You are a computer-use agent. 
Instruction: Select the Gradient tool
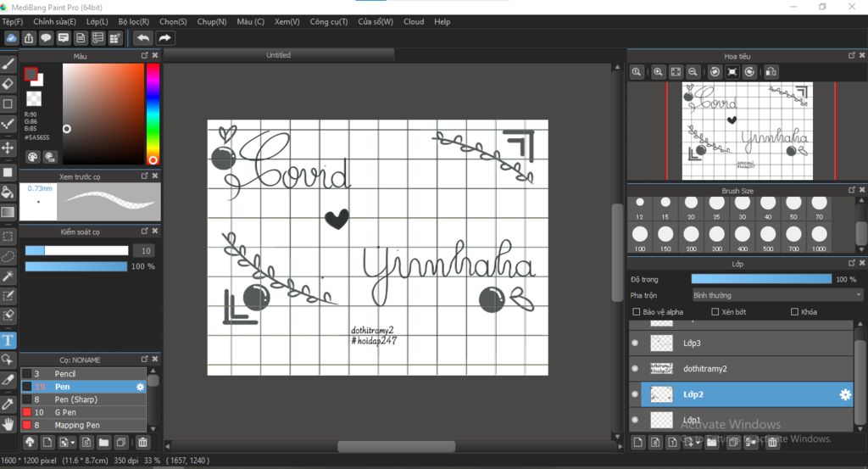point(8,212)
